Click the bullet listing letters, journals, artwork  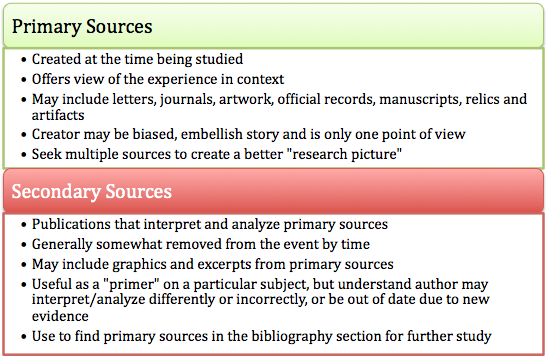tap(279, 107)
